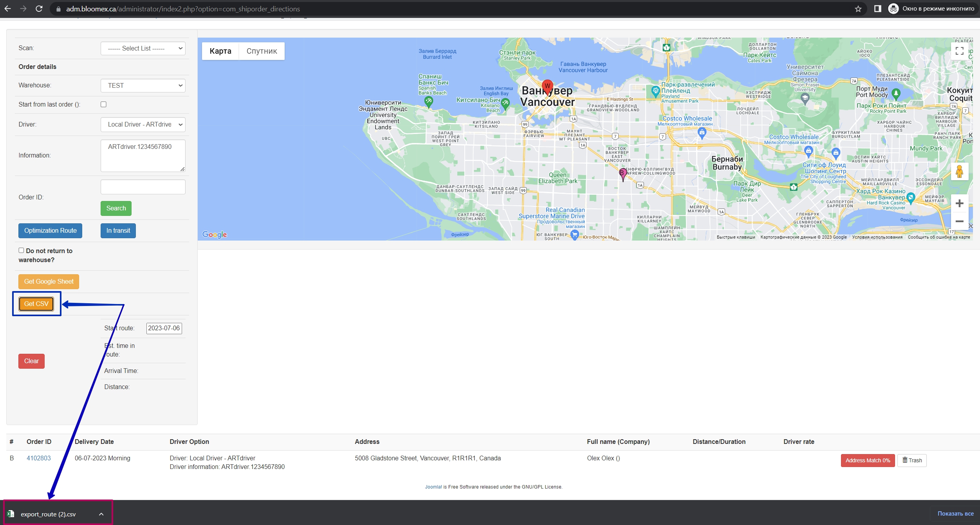The height and width of the screenshot is (525, 980).
Task: Toggle fullscreen map view icon
Action: point(959,51)
